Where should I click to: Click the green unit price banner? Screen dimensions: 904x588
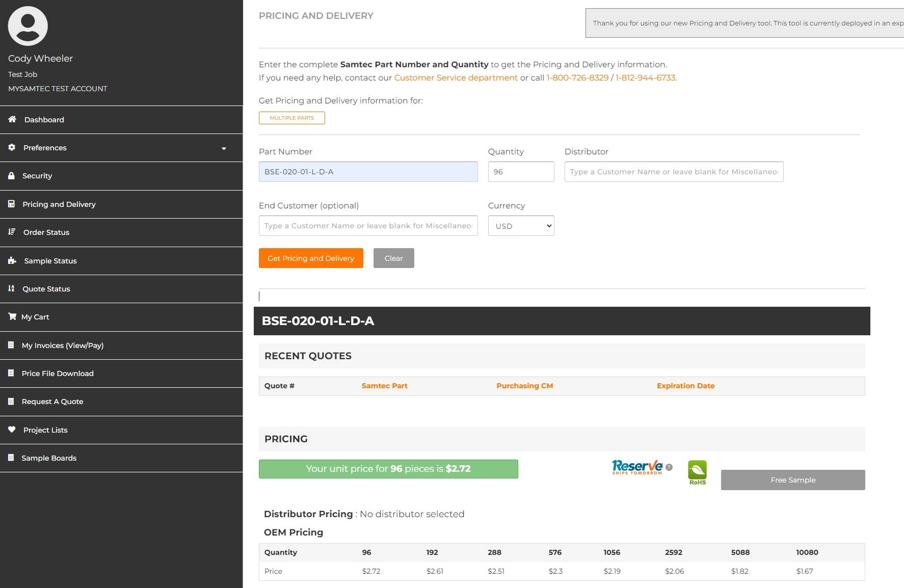(x=388, y=469)
